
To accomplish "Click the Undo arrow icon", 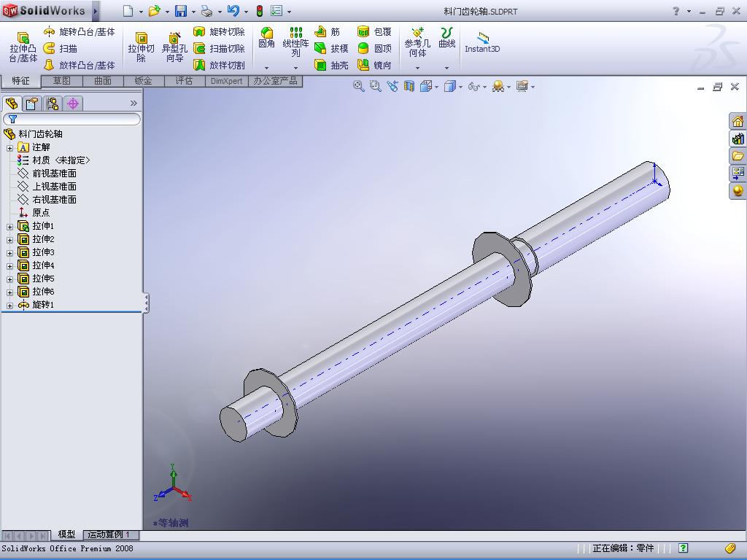I will point(233,11).
